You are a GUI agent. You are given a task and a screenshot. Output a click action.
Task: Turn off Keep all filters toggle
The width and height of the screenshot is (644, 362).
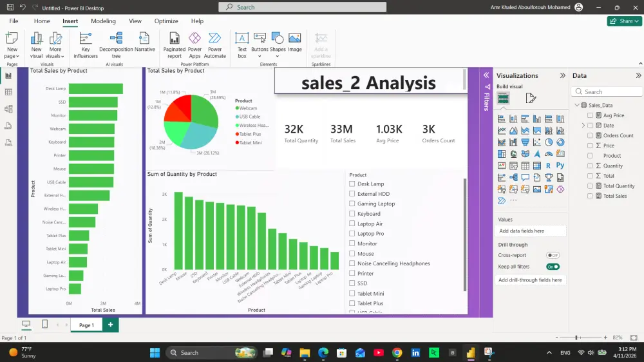[x=553, y=267]
